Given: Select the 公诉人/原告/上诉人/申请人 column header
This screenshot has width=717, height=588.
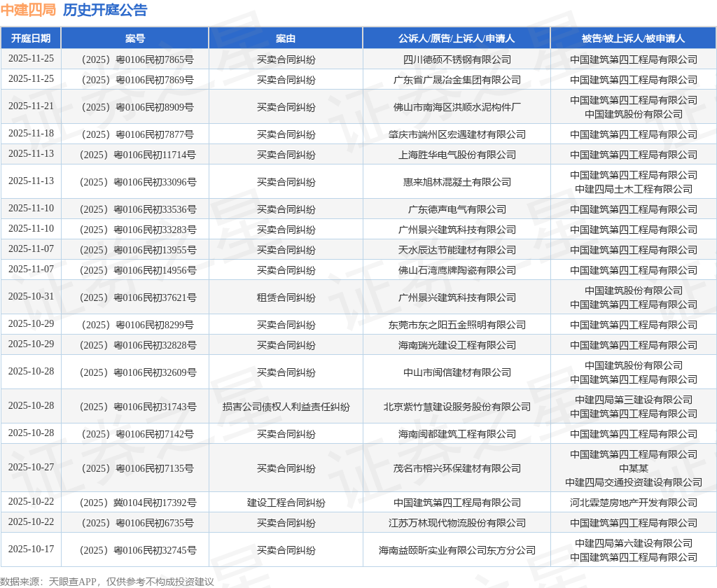Looking at the screenshot, I should coord(457,38).
